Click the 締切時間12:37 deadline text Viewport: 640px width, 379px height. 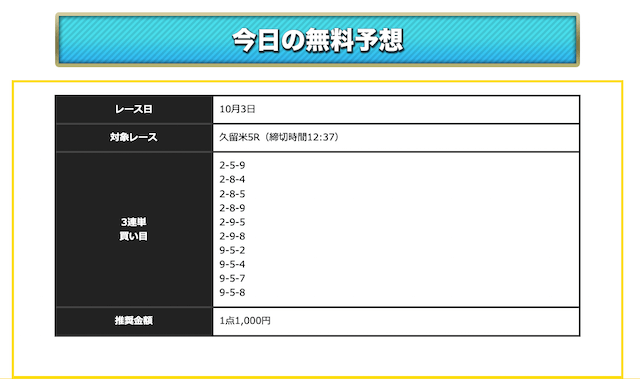[302, 137]
